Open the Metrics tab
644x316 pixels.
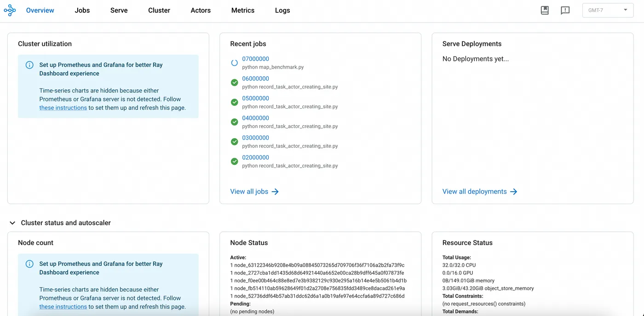(243, 10)
